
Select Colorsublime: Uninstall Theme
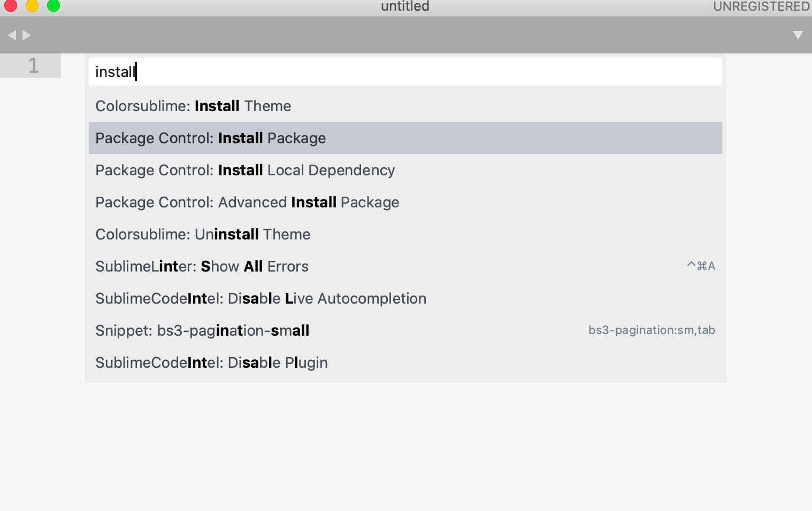405,234
